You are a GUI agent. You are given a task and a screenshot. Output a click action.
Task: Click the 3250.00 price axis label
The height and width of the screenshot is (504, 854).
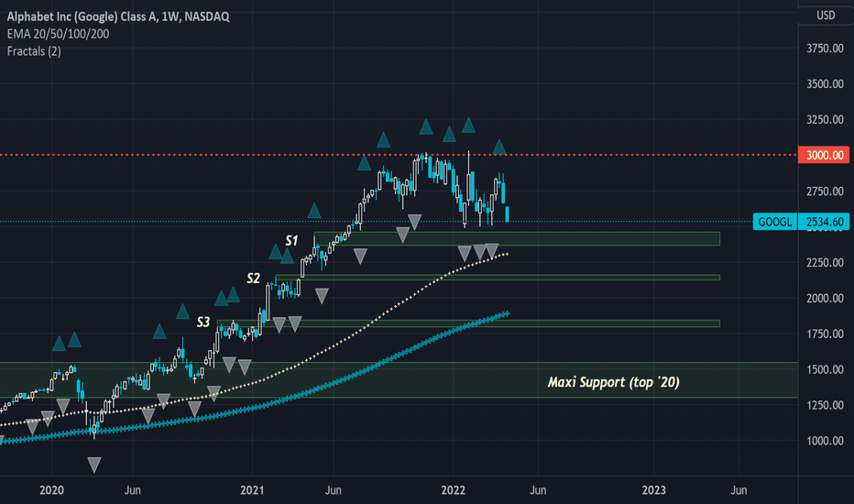tap(825, 119)
